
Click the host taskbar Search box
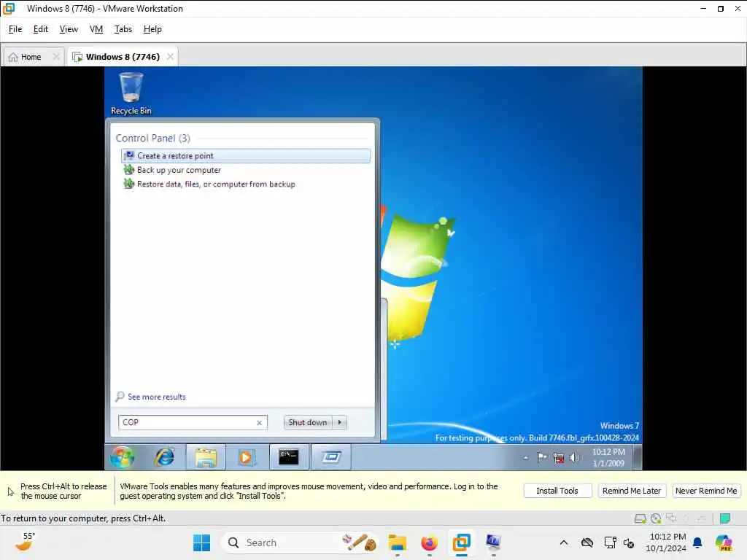299,542
